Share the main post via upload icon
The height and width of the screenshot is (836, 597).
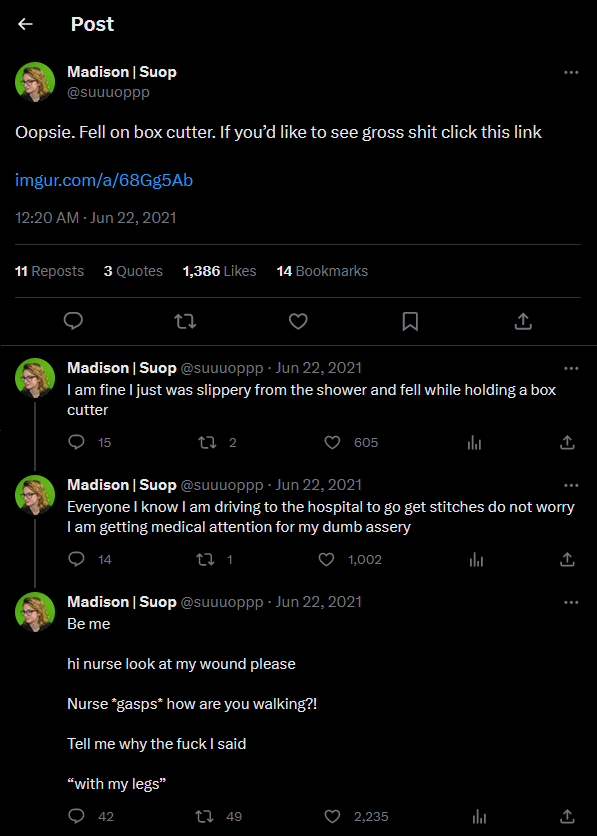[x=523, y=321]
